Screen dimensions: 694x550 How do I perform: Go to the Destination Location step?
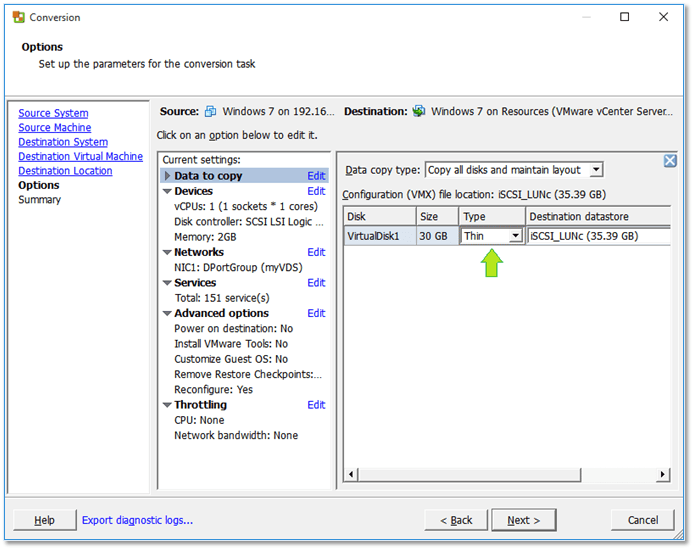click(x=65, y=171)
